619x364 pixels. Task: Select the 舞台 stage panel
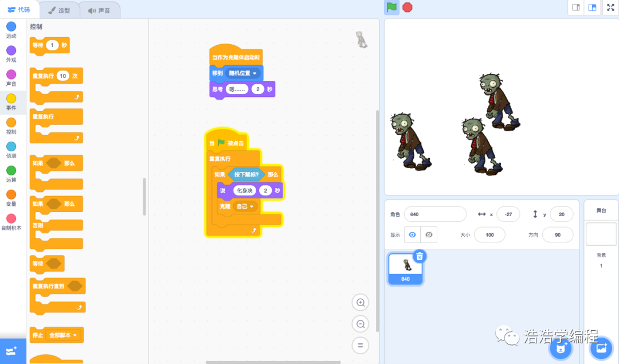click(x=601, y=210)
